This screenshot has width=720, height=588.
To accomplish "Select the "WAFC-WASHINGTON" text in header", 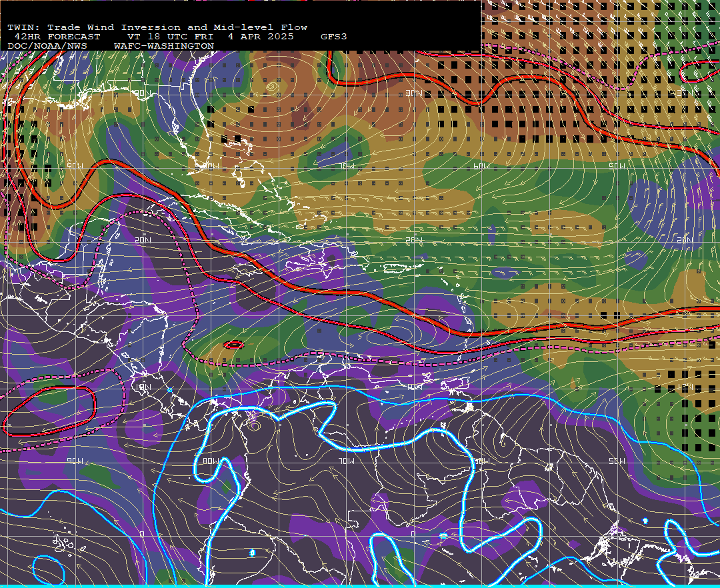I will pos(164,47).
